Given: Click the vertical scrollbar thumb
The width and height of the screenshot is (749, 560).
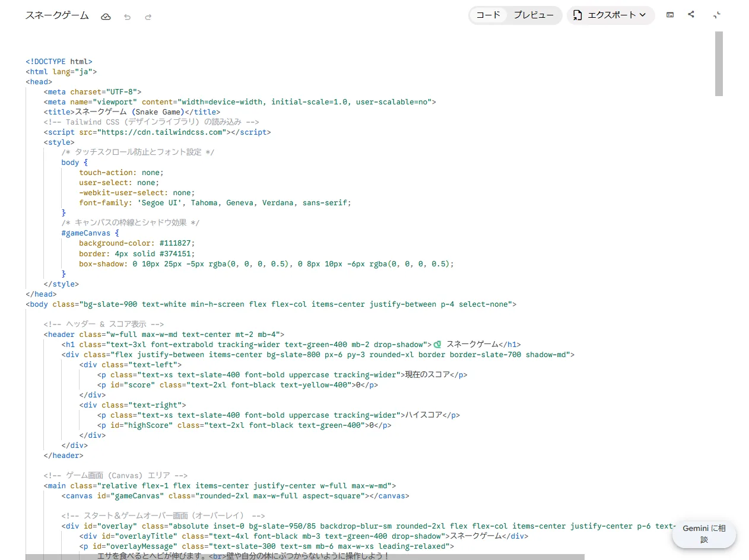Looking at the screenshot, I should [719, 63].
